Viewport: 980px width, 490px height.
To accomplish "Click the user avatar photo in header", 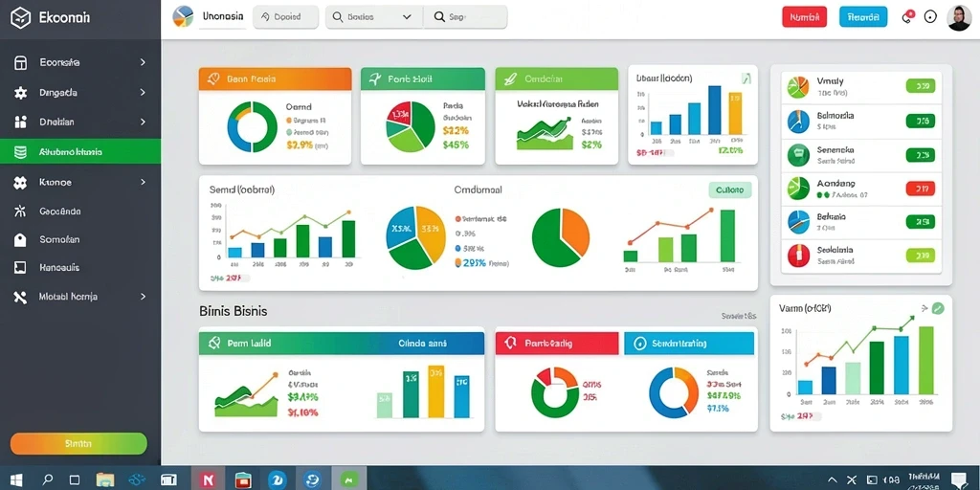I will tap(958, 17).
